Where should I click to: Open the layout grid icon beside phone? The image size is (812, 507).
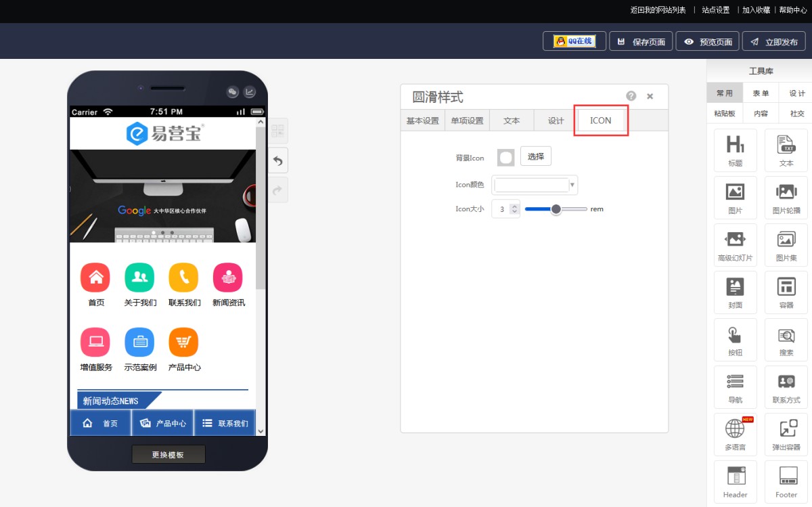point(278,131)
